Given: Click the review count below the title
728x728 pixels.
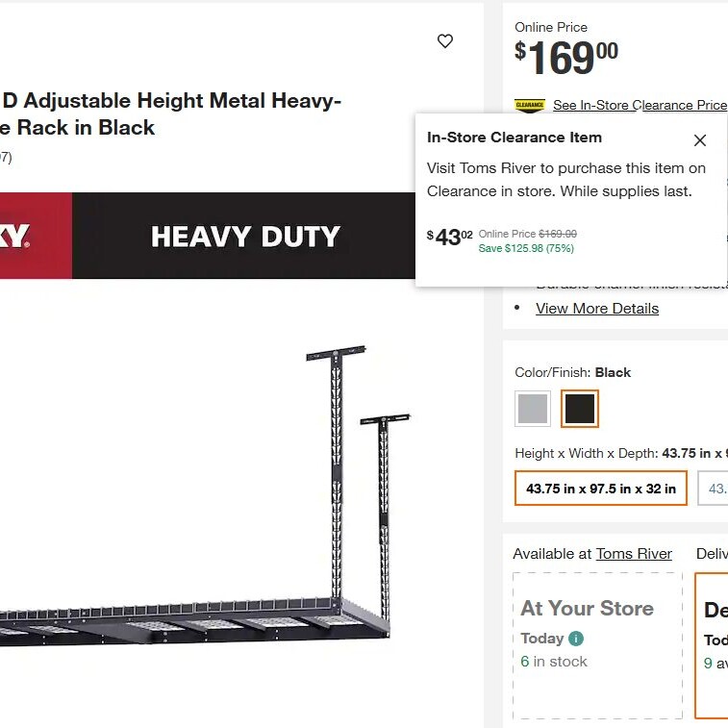Looking at the screenshot, I should tap(5, 158).
